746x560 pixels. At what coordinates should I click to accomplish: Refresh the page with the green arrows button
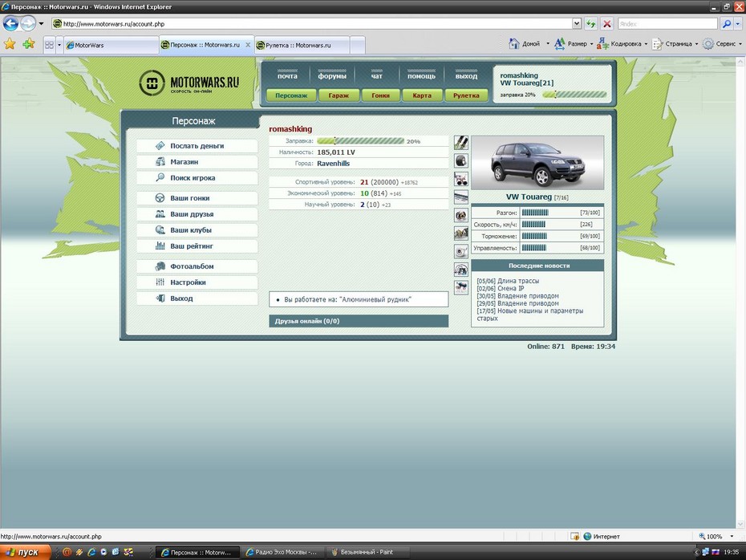pos(591,23)
